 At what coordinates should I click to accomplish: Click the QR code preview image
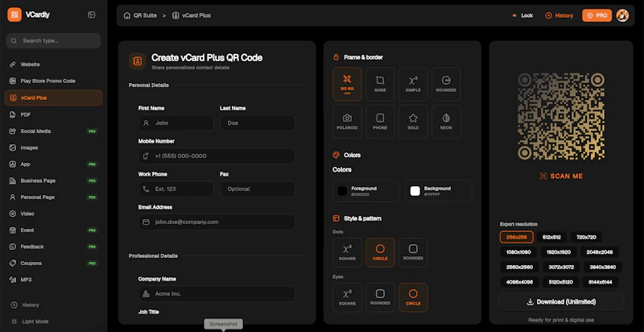coord(561,116)
